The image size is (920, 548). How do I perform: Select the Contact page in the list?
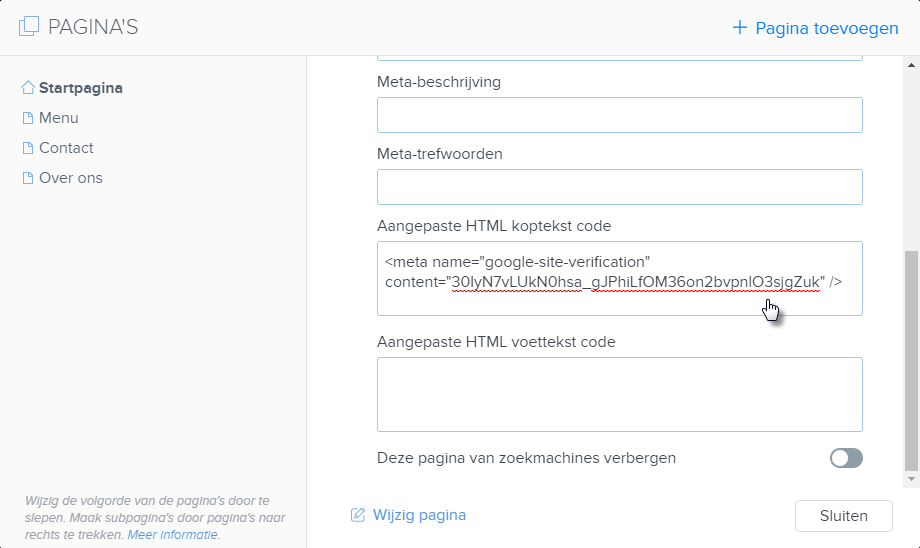point(66,148)
